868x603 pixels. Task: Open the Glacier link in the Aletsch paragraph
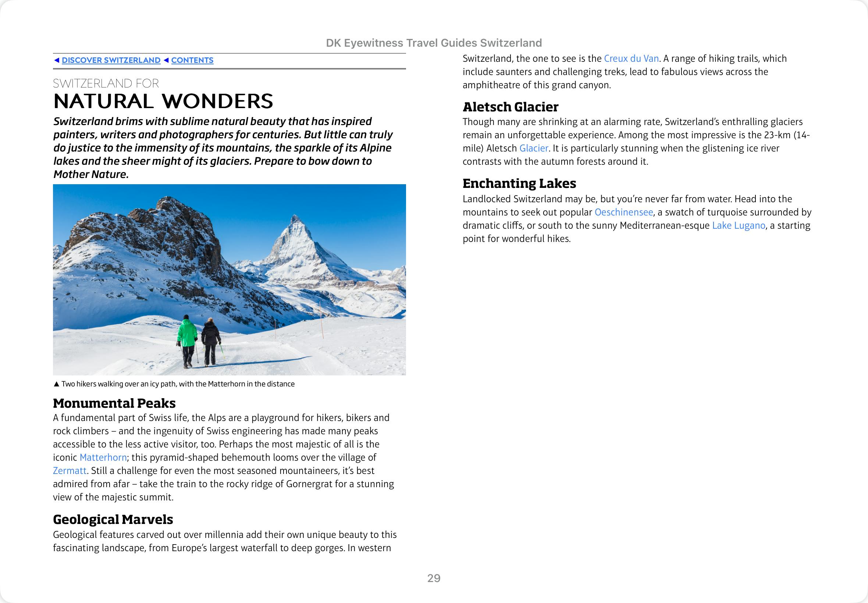click(x=534, y=148)
